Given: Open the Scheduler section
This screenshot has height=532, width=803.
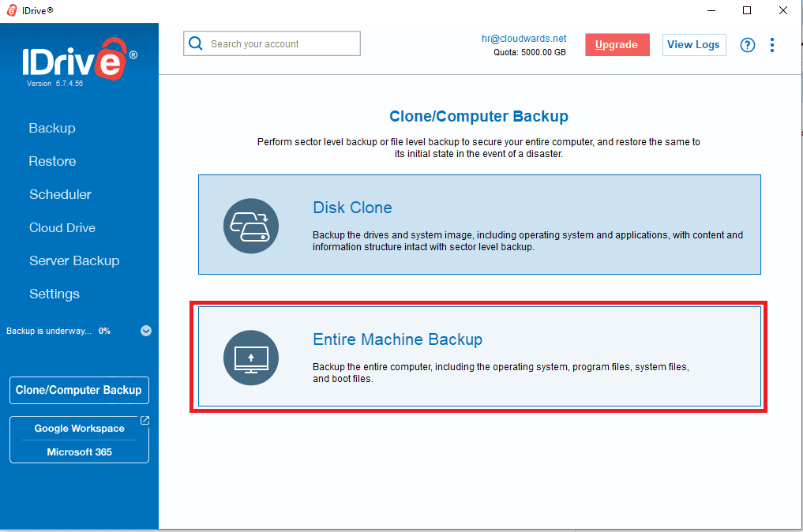Looking at the screenshot, I should click(60, 195).
